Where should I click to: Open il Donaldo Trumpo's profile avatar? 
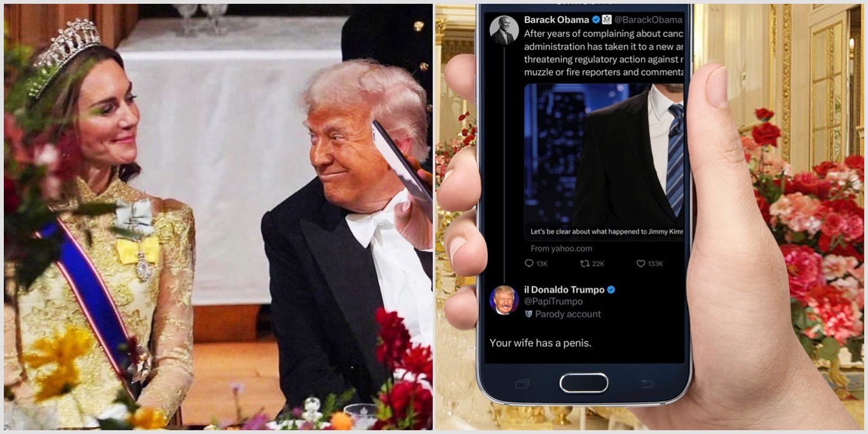pos(504,299)
